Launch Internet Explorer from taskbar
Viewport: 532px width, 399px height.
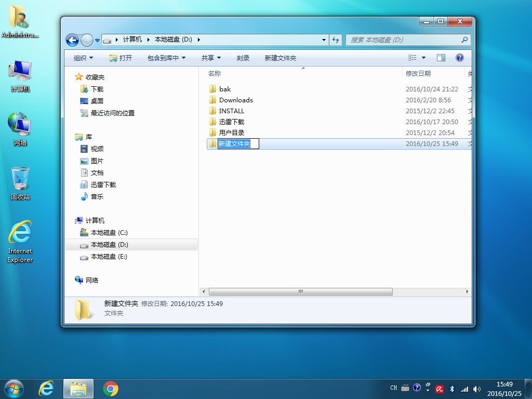46,389
